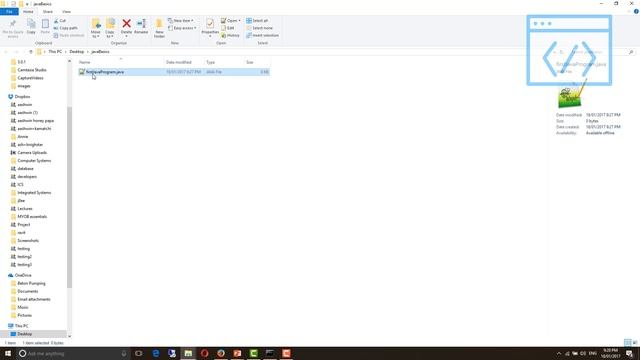Switch to the Home tab

tap(28, 11)
